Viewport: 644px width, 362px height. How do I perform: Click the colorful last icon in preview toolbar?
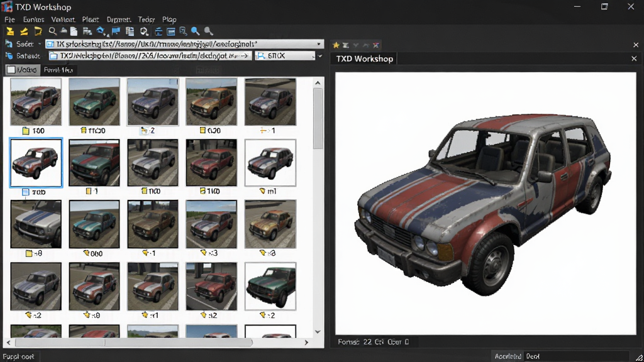(x=375, y=45)
